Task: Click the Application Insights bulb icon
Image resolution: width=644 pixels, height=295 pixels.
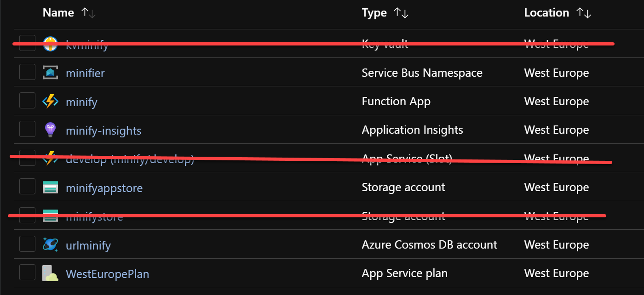Action: (50, 130)
